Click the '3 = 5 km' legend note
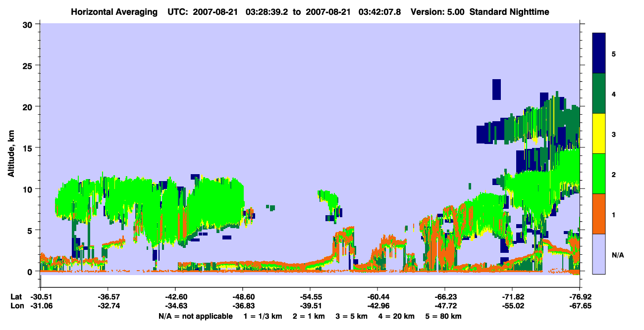Viewport: 644px width, 330px height. [351, 316]
